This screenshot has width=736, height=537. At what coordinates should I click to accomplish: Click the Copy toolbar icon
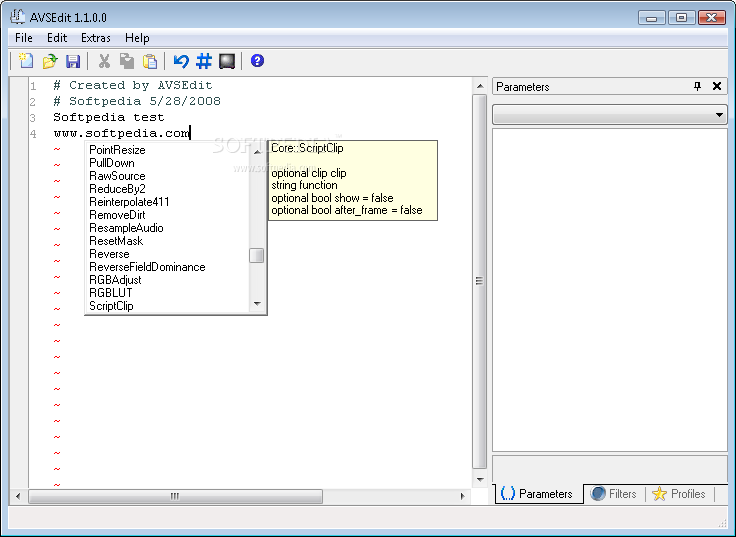point(127,61)
